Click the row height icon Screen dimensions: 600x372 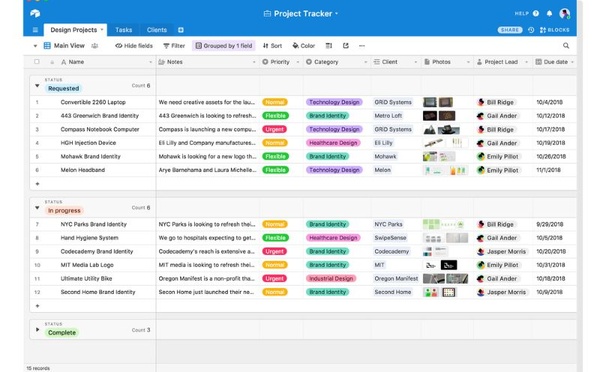coord(329,46)
